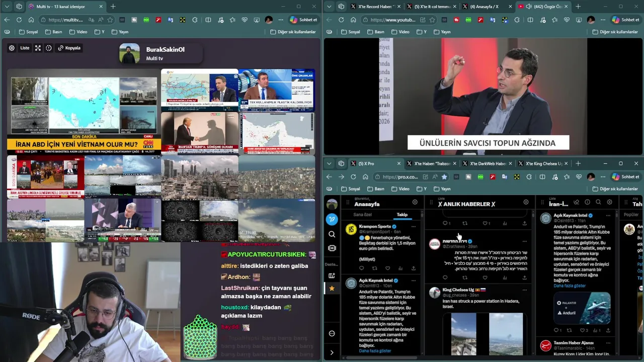Expand tab search chevron in Multi tv window
The width and height of the screenshot is (644, 362).
tap(7, 7)
